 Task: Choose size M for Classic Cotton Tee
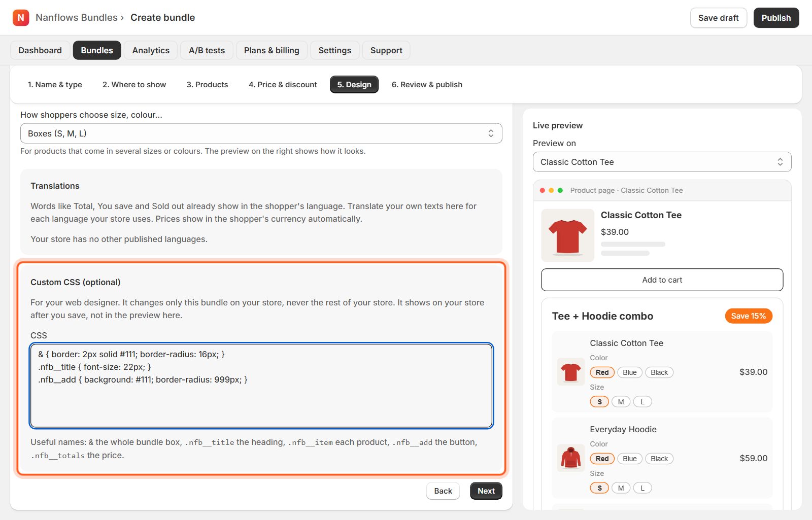point(621,402)
